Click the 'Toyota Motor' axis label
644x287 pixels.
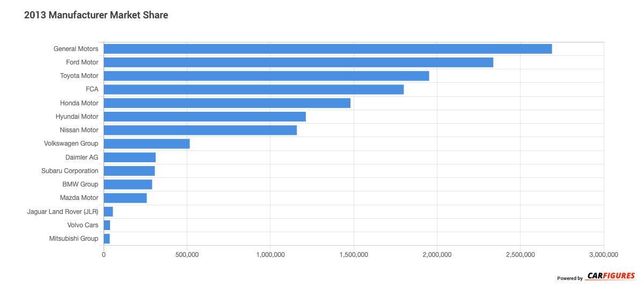click(79, 76)
